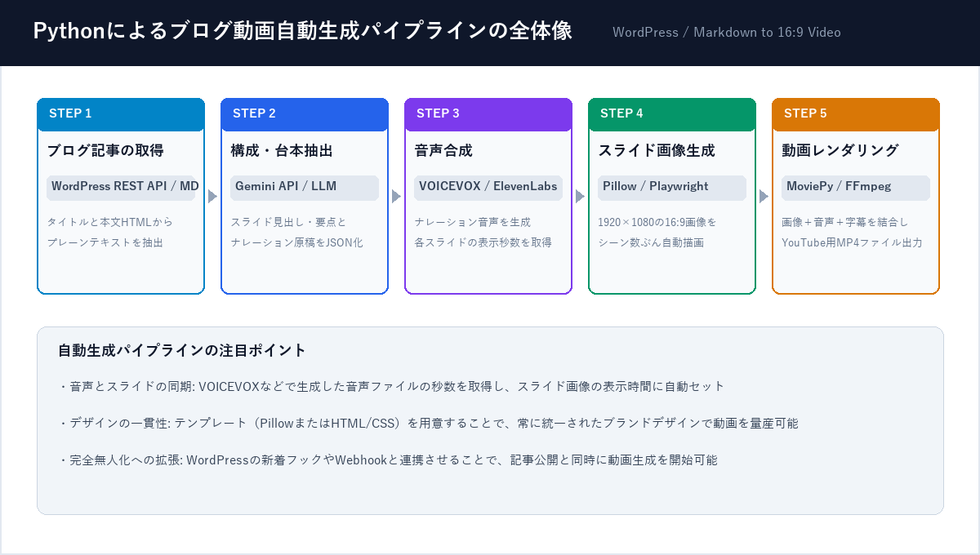
Task: Click the 'Pillow / Playwright' tag
Action: pyautogui.click(x=672, y=187)
